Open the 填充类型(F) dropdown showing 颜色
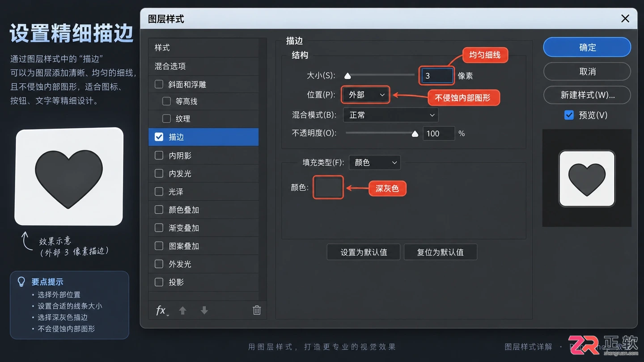The width and height of the screenshot is (644, 362). pyautogui.click(x=375, y=163)
